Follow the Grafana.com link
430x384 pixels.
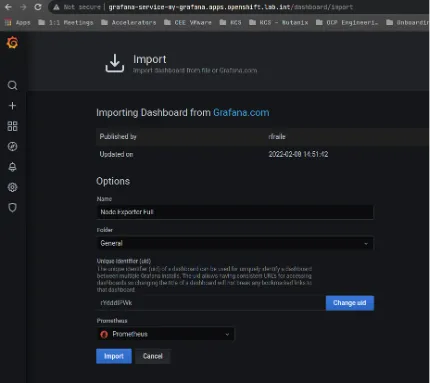pyautogui.click(x=241, y=112)
